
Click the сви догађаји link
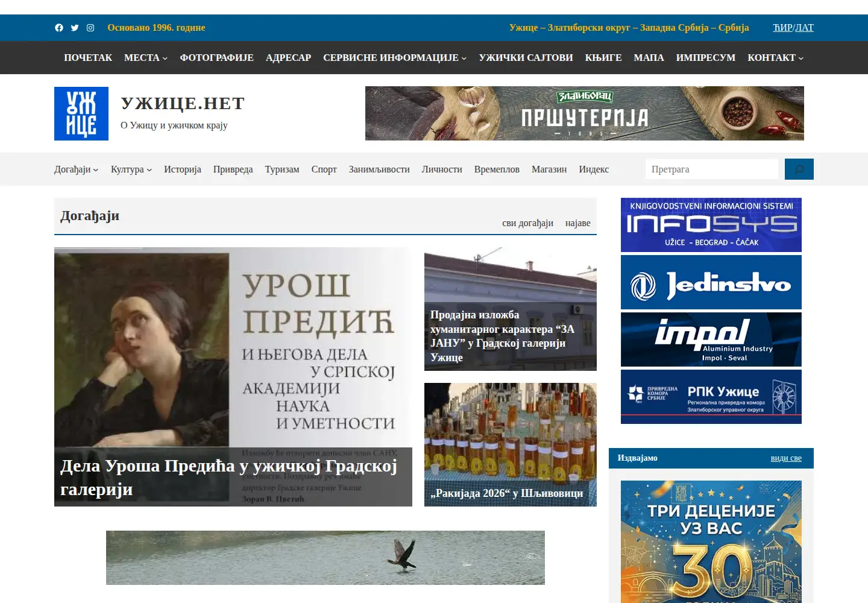coord(527,223)
